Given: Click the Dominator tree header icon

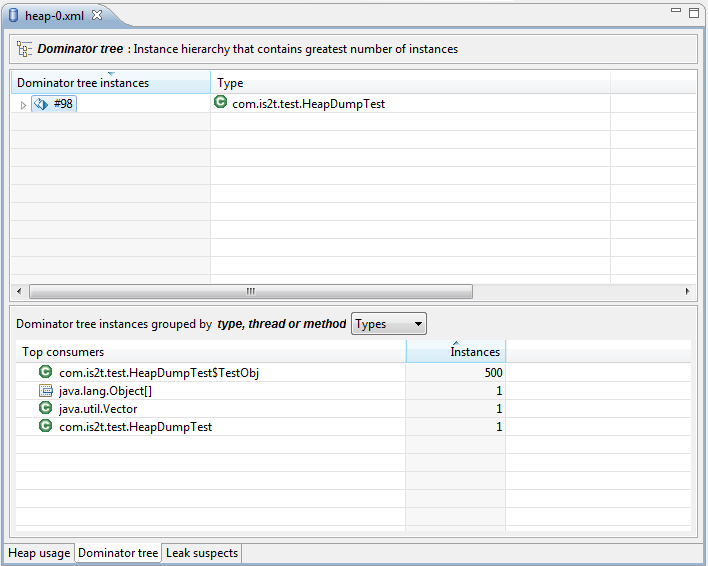Looking at the screenshot, I should click(25, 49).
